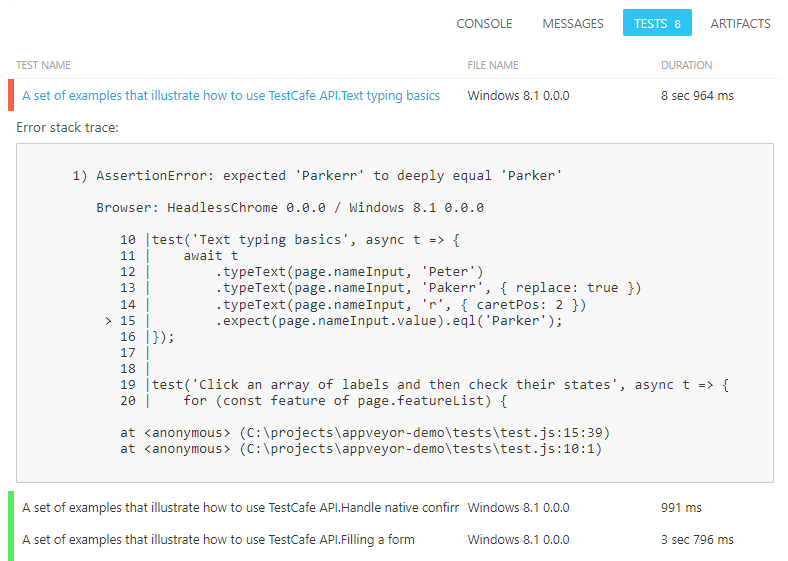788x561 pixels.
Task: Sort by the FILE NAME column header
Action: click(x=493, y=65)
